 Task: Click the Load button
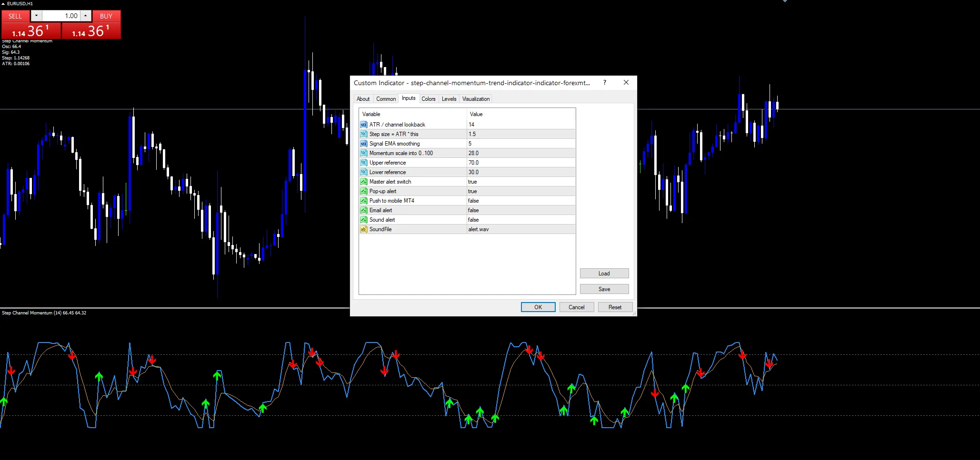point(604,274)
